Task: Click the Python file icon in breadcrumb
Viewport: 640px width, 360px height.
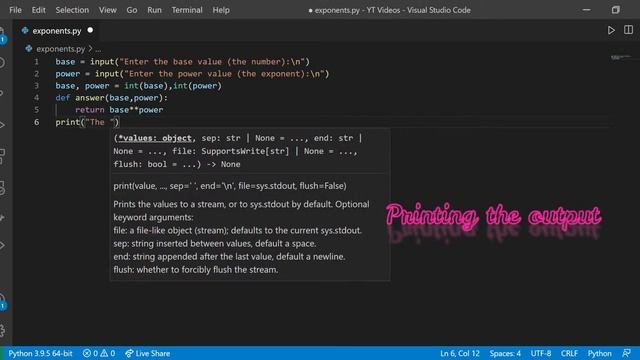Action: pos(29,49)
